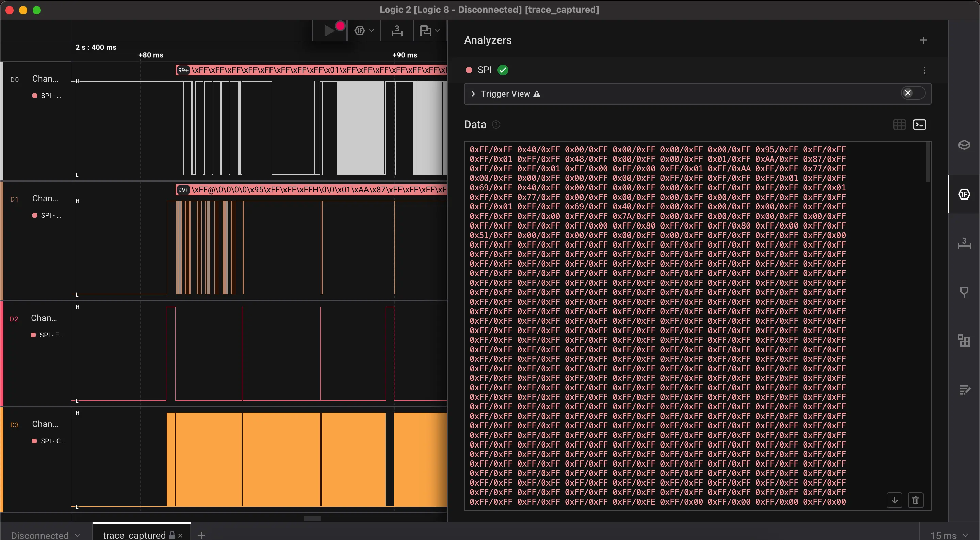Expand the Trigger View section
This screenshot has height=540, width=980.
473,94
